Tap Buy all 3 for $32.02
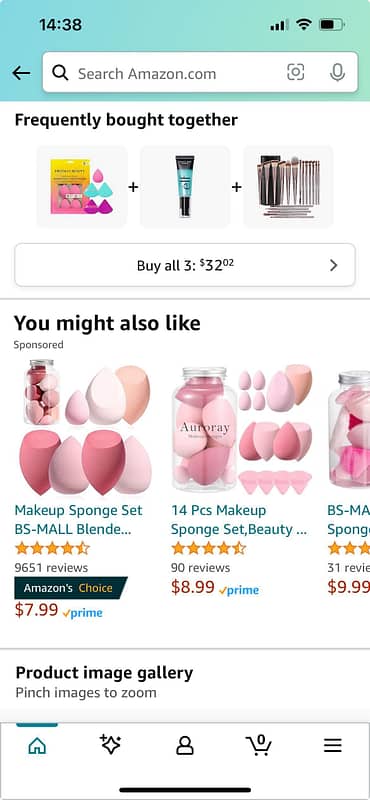The width and height of the screenshot is (370, 800). [185, 265]
